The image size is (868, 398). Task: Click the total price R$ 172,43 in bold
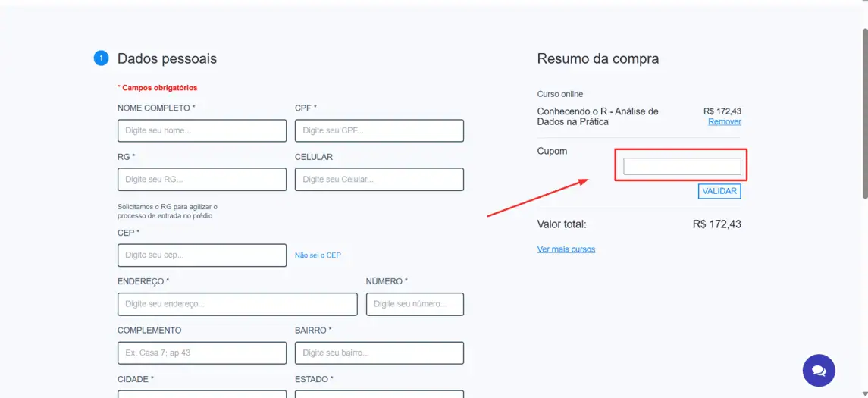point(717,224)
